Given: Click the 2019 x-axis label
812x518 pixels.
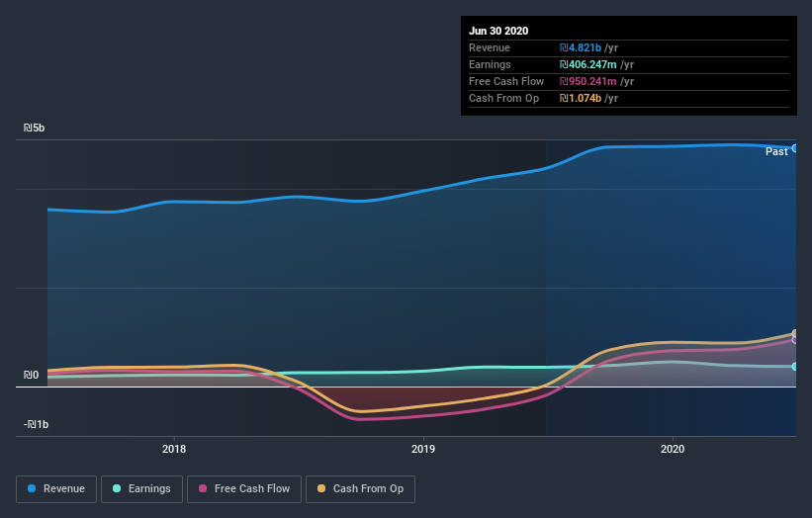Looking at the screenshot, I should coord(423,449).
